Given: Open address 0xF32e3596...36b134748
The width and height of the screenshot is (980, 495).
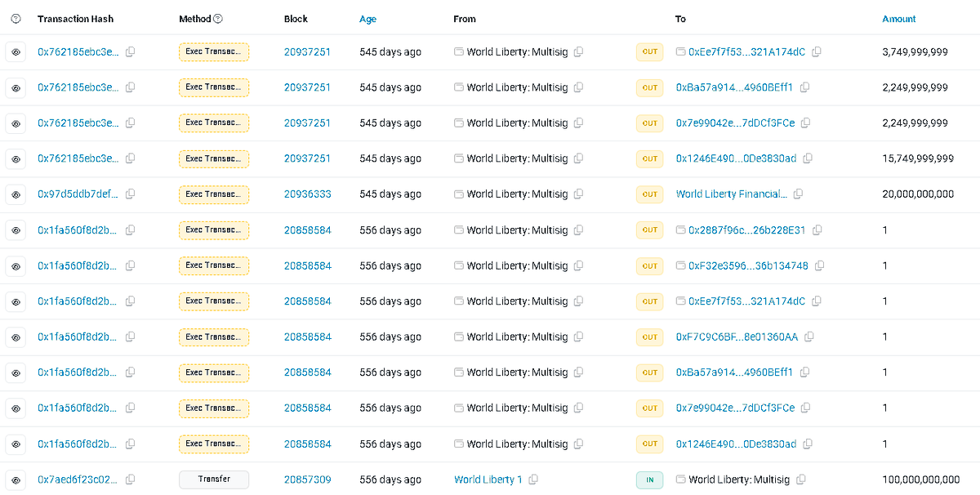Looking at the screenshot, I should pyautogui.click(x=748, y=265).
